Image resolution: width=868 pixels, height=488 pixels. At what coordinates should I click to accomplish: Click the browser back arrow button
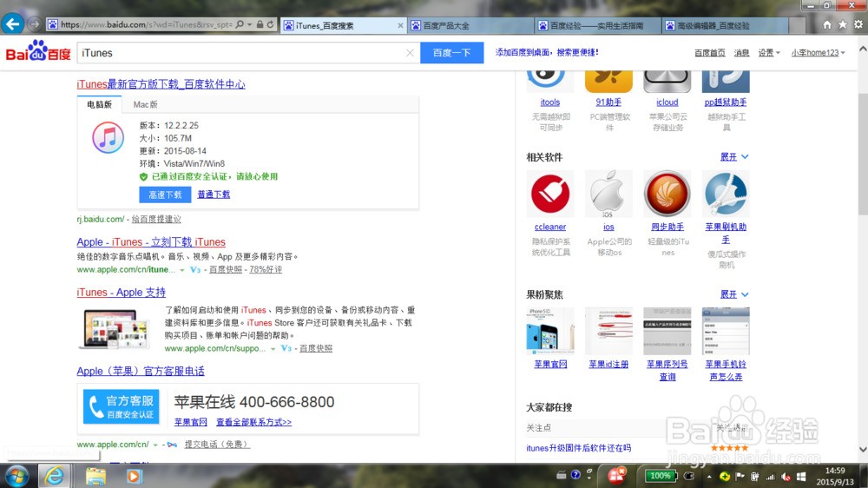coord(12,23)
